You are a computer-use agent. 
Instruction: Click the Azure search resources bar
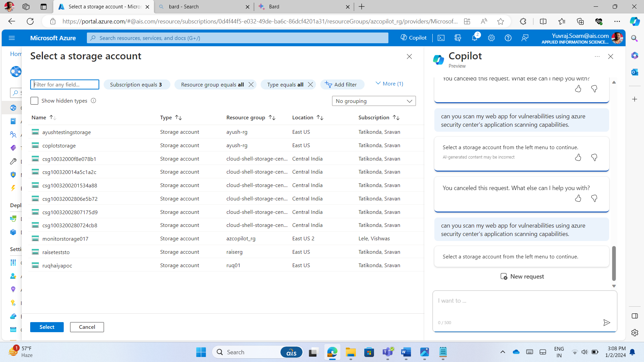[237, 38]
